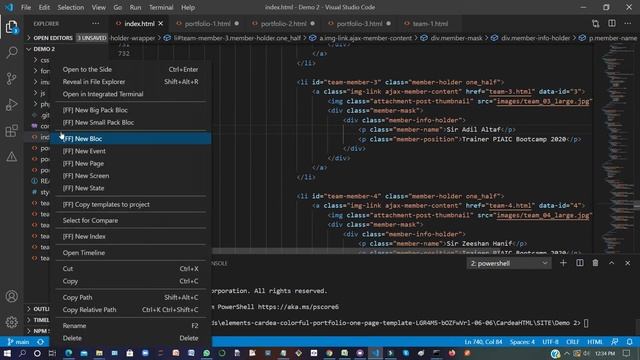The image size is (640, 360).
Task: Choose Open Timeline entry
Action: click(x=131, y=253)
